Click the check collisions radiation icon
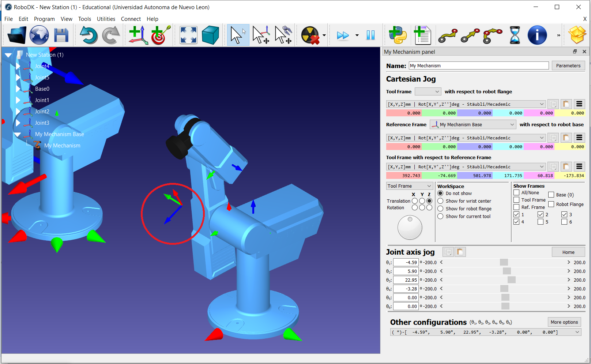The height and width of the screenshot is (364, 591). 310,35
